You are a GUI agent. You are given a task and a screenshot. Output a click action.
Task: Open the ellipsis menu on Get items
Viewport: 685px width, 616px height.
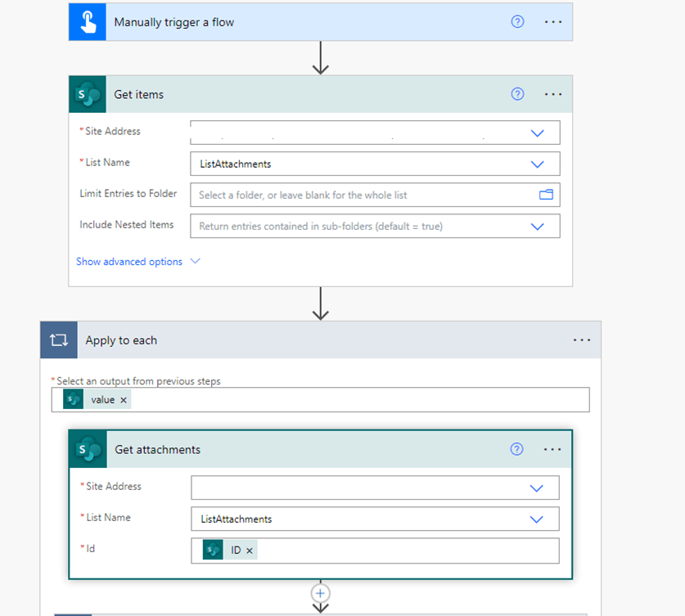click(553, 94)
